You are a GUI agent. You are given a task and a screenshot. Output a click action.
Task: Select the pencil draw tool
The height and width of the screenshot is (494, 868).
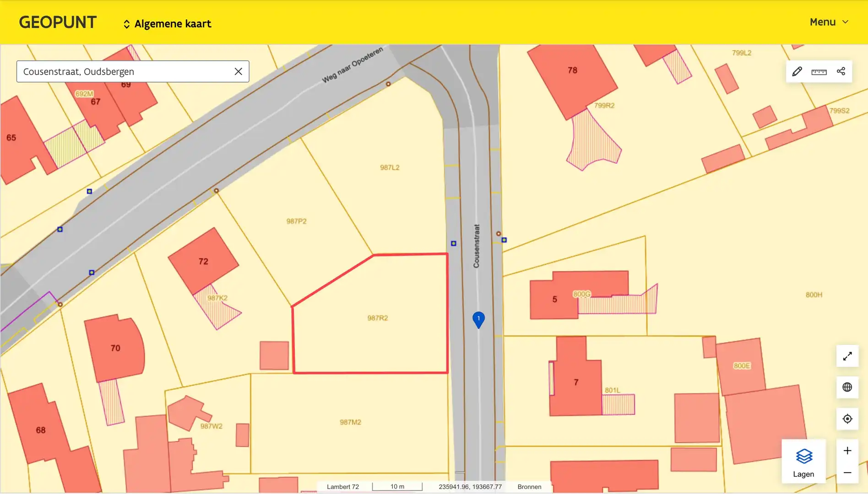point(797,71)
